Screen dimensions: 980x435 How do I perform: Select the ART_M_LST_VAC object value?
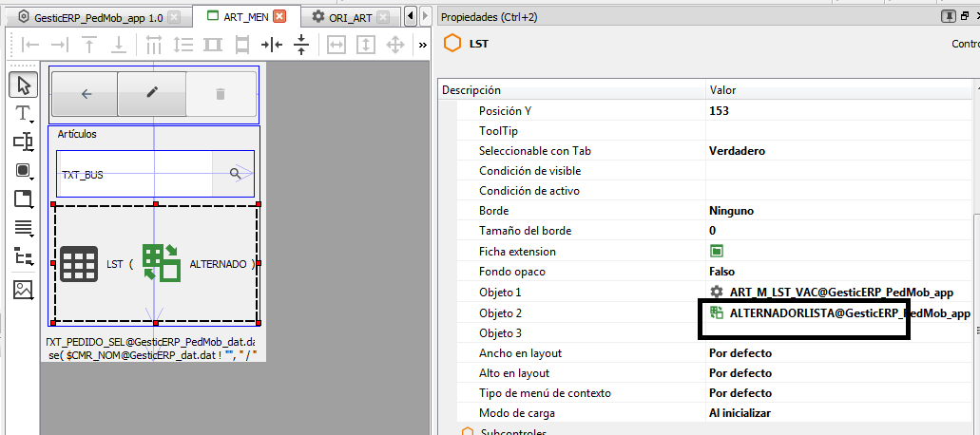click(x=840, y=293)
